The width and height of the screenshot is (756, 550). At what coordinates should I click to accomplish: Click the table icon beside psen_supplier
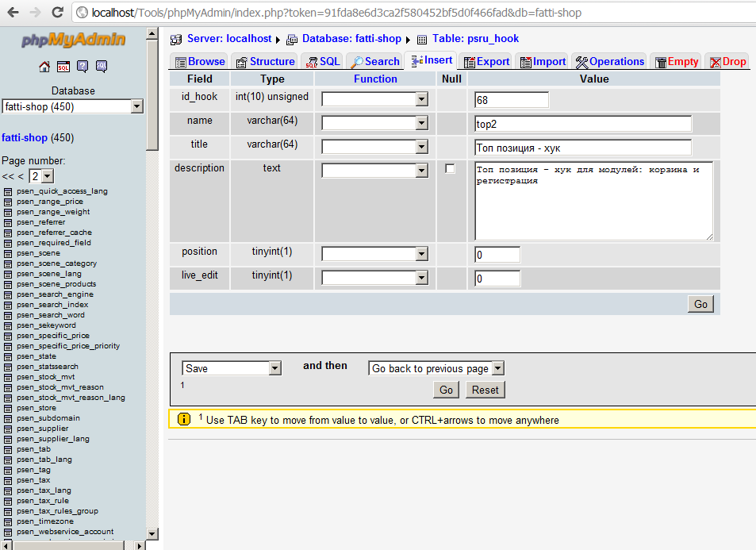coord(8,429)
